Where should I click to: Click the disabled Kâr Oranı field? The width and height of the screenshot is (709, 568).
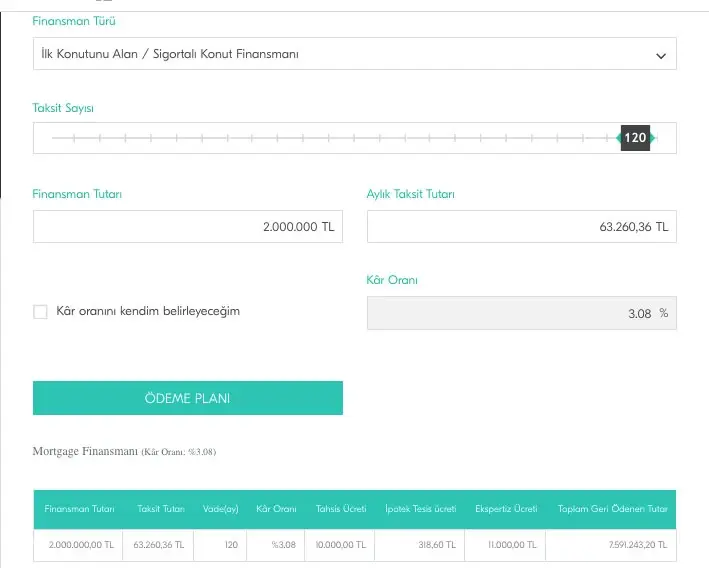(x=521, y=313)
